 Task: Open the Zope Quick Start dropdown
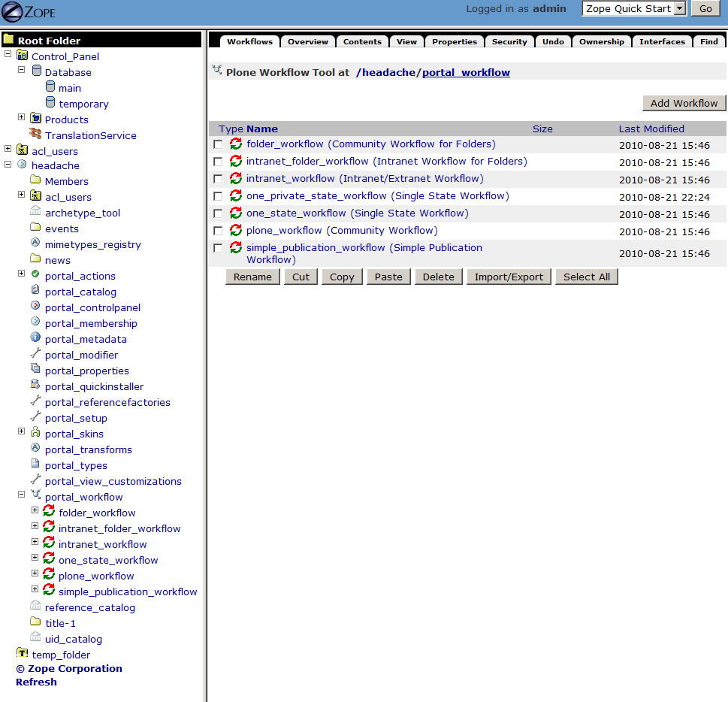click(634, 8)
